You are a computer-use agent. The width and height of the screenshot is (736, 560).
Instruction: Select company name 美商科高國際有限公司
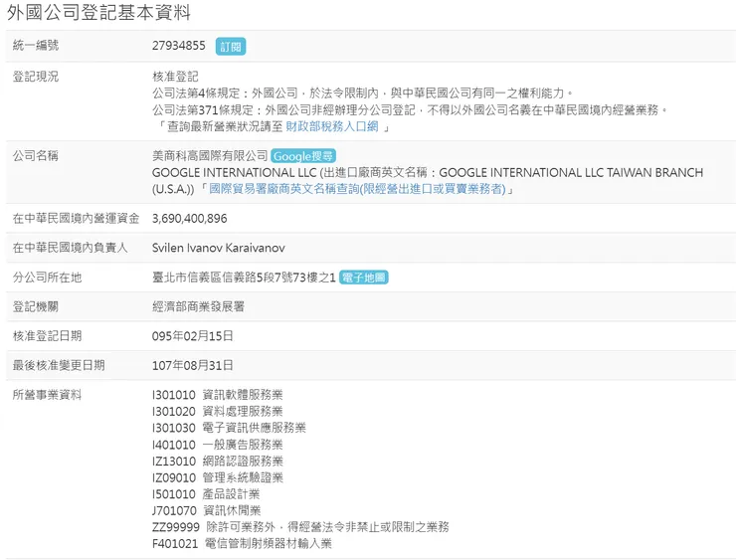(210, 155)
